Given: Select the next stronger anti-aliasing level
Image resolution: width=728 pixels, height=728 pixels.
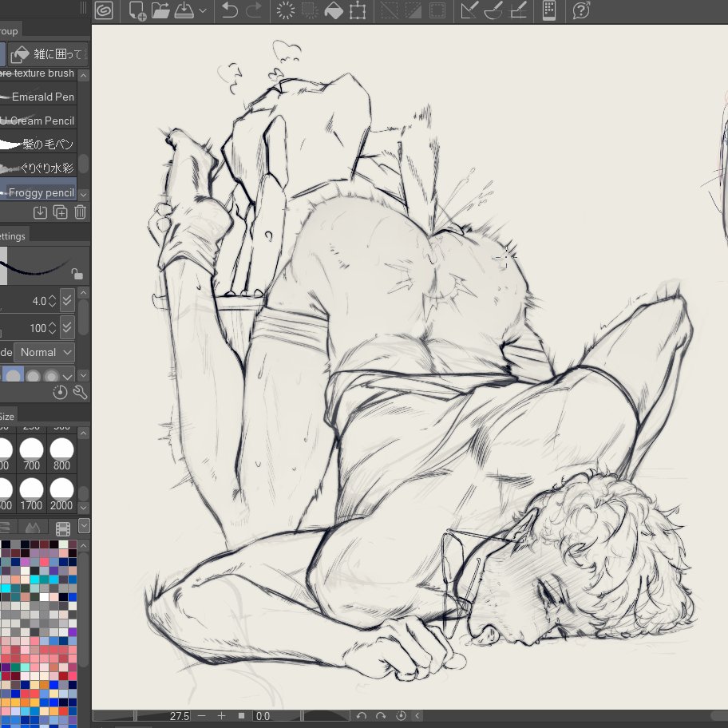Looking at the screenshot, I should pos(33,376).
